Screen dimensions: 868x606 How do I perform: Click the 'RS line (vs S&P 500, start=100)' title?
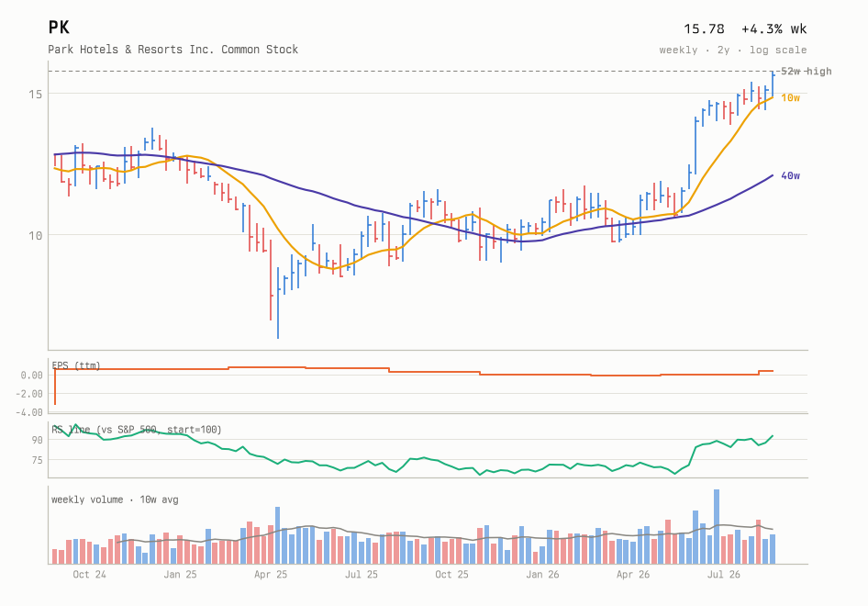tap(137, 430)
